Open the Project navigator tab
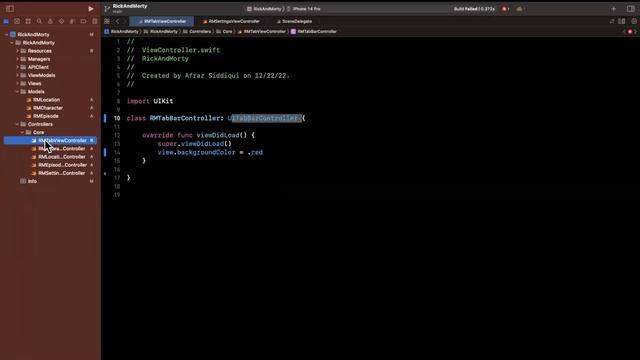The height and width of the screenshot is (360, 640). [6, 21]
